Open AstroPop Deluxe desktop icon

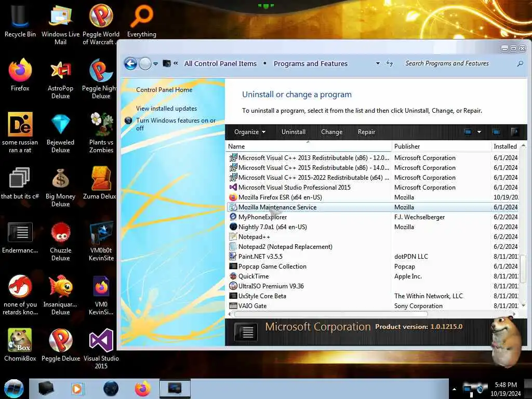[60, 79]
